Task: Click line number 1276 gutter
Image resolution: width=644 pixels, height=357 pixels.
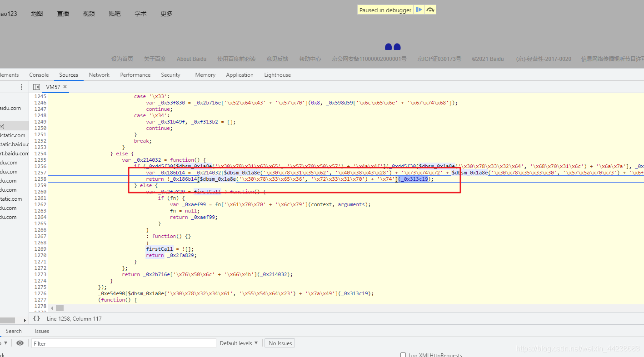Action: (x=40, y=293)
